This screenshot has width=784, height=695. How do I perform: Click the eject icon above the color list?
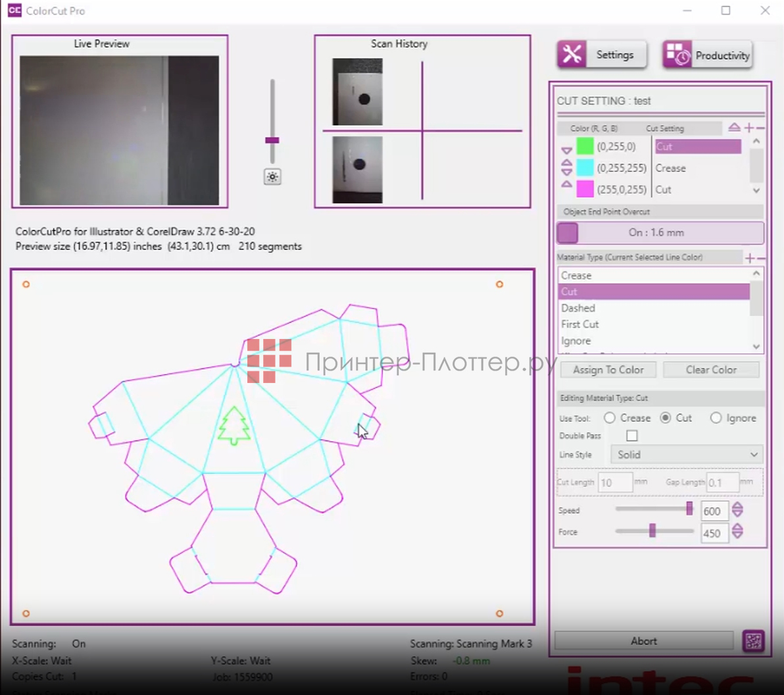734,128
